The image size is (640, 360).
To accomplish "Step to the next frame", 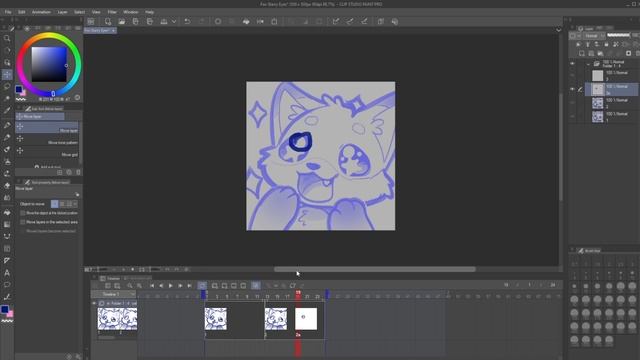I will 180,286.
